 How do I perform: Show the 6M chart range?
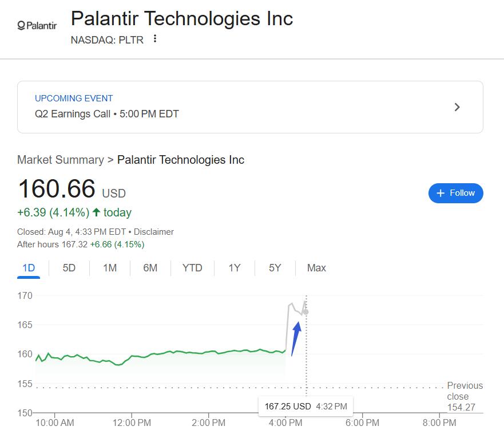click(150, 268)
